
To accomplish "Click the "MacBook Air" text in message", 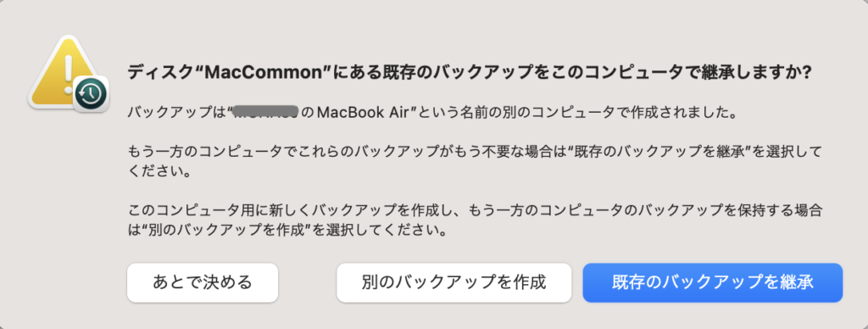I will pos(365,114).
